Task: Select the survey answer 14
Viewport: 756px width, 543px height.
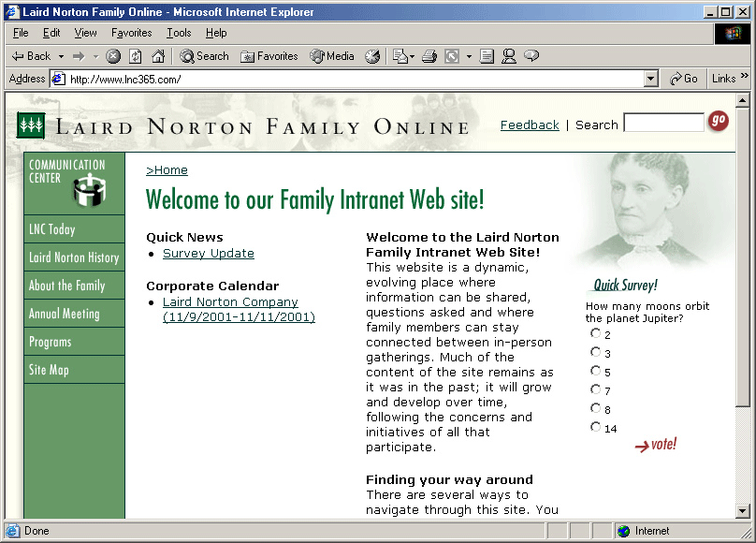Action: coord(595,427)
